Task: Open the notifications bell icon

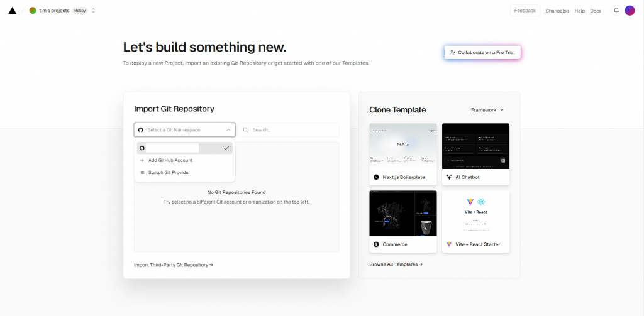Action: click(616, 11)
